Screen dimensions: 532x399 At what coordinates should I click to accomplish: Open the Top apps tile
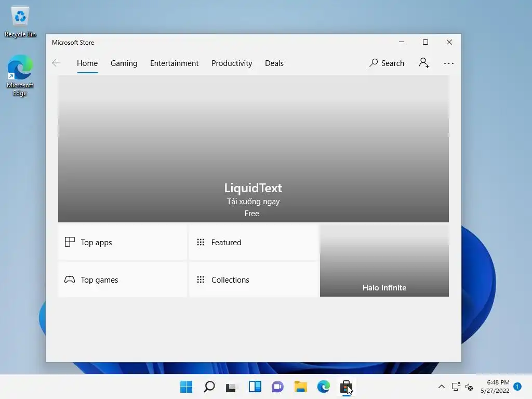(x=123, y=242)
